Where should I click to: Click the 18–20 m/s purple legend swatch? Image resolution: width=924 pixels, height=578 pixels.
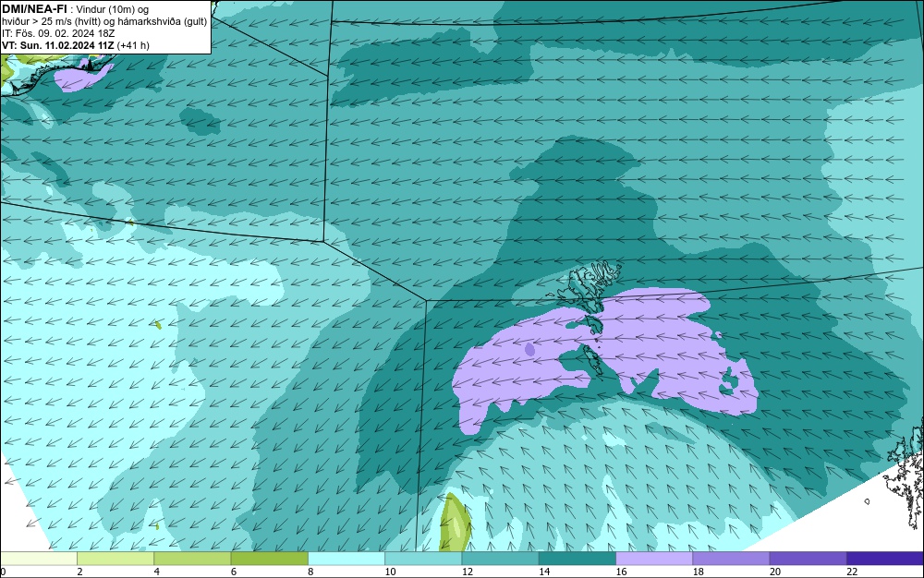[x=731, y=559]
